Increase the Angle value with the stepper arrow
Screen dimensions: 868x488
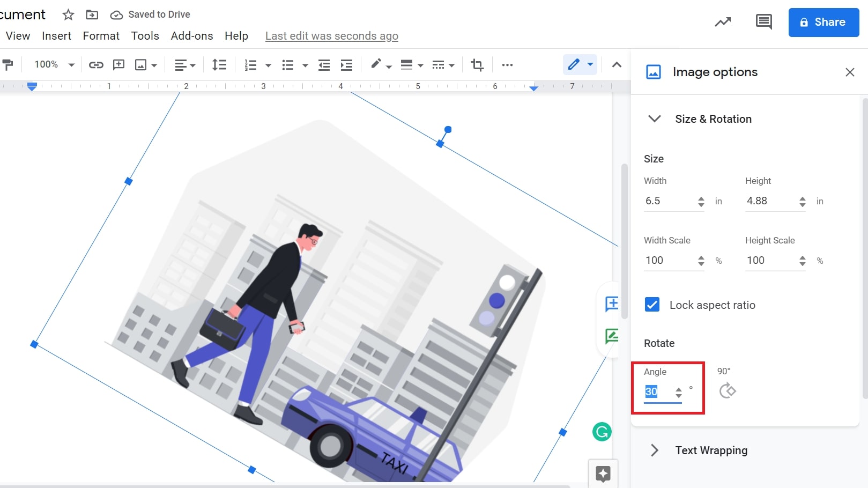(x=679, y=388)
